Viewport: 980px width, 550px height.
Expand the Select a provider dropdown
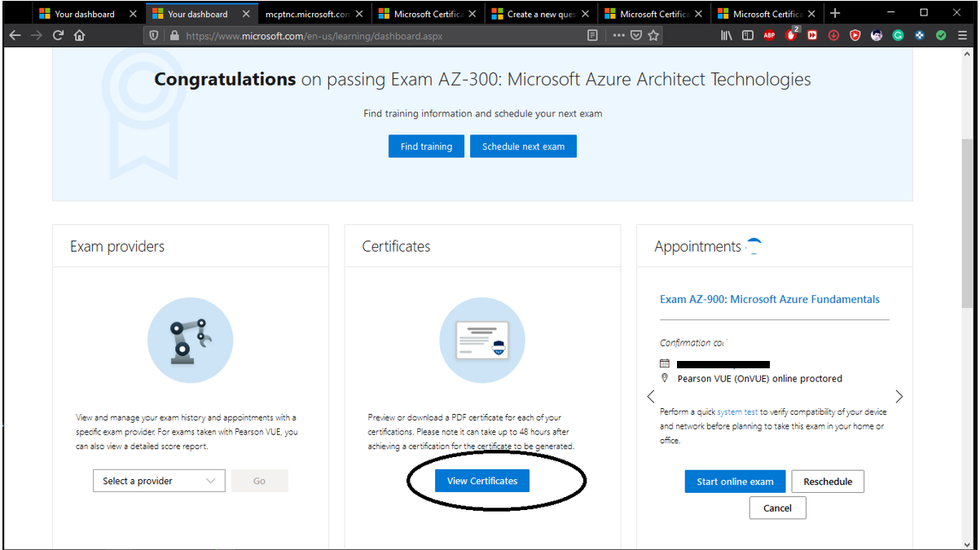(159, 481)
